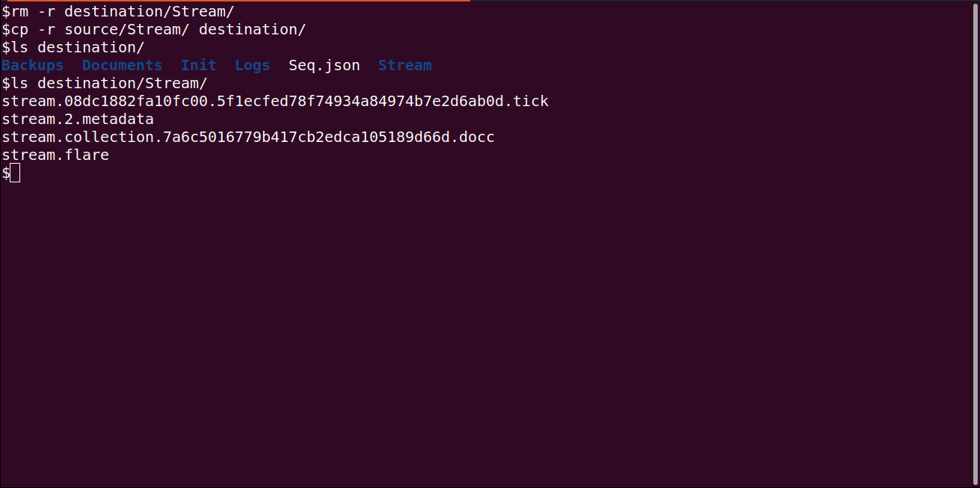The image size is (980, 488).
Task: Click the dollar prompt before the cursor
Action: tap(6, 173)
